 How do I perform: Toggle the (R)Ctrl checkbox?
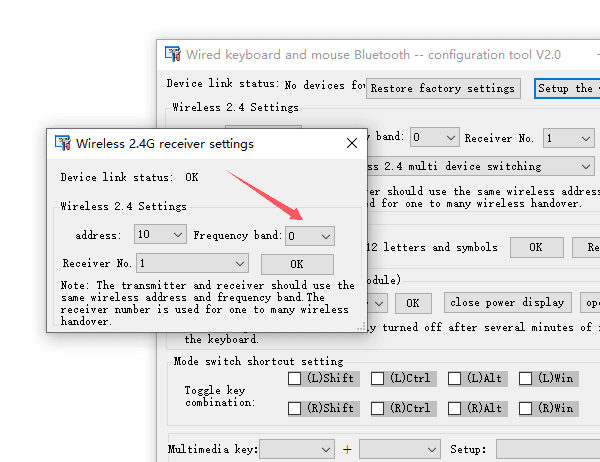(x=378, y=408)
